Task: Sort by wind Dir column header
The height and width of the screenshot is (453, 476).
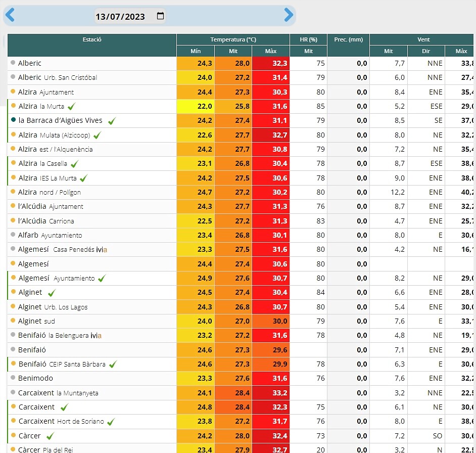Action: (x=426, y=51)
